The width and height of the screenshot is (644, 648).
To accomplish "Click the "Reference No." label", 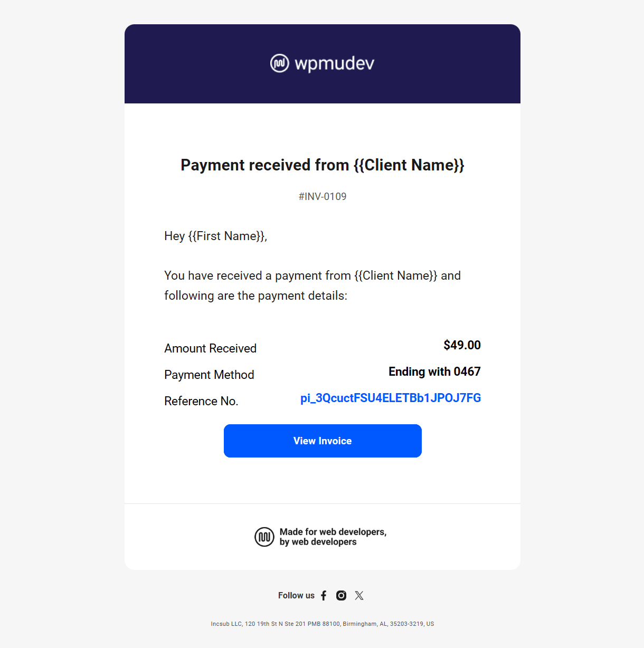I will click(x=201, y=401).
